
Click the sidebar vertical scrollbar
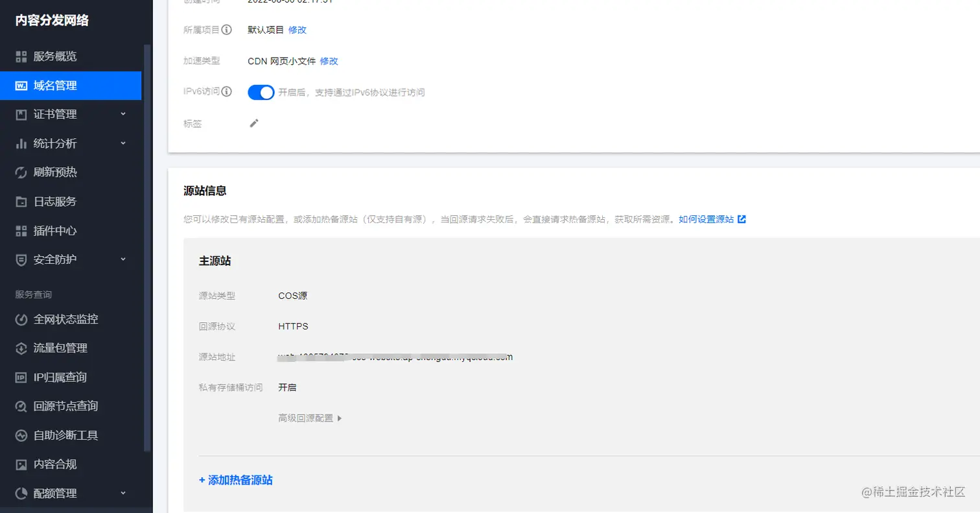pos(147,246)
